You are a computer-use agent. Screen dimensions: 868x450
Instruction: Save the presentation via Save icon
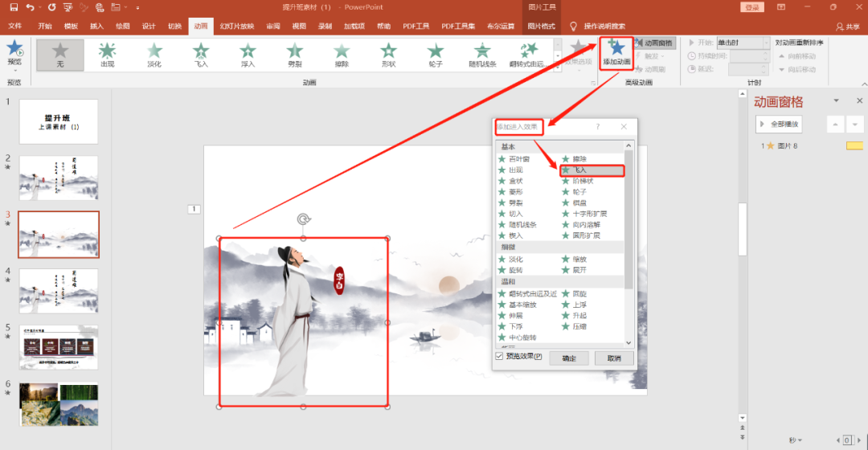14,7
